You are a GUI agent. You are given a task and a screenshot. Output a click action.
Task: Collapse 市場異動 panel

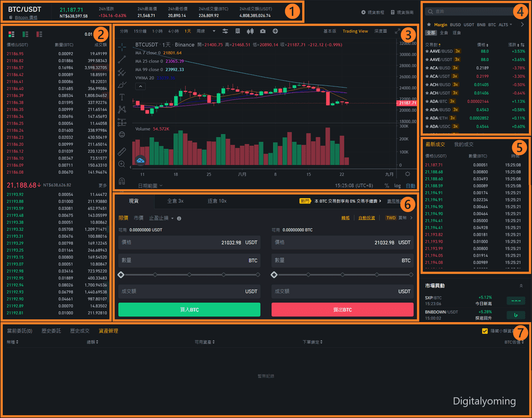point(521,286)
